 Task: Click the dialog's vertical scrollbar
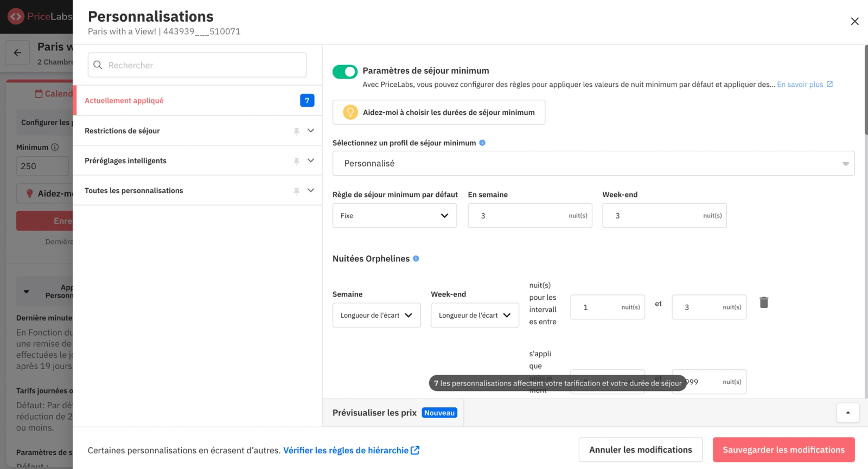click(x=866, y=90)
